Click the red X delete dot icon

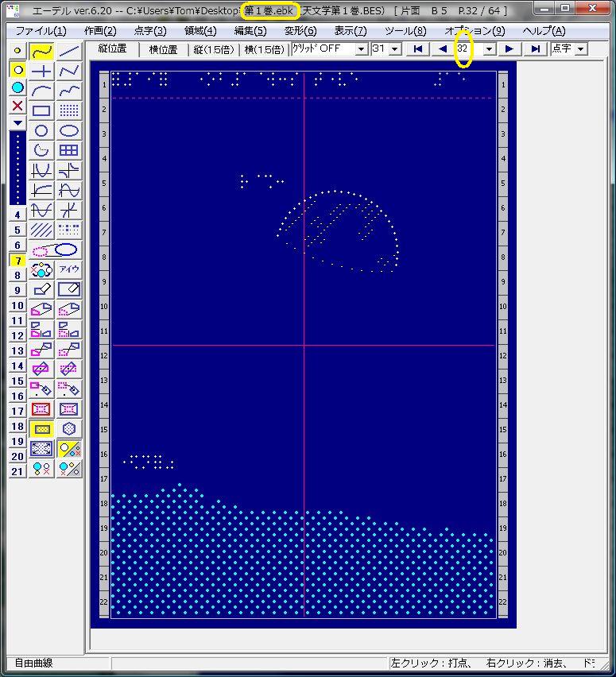[17, 106]
